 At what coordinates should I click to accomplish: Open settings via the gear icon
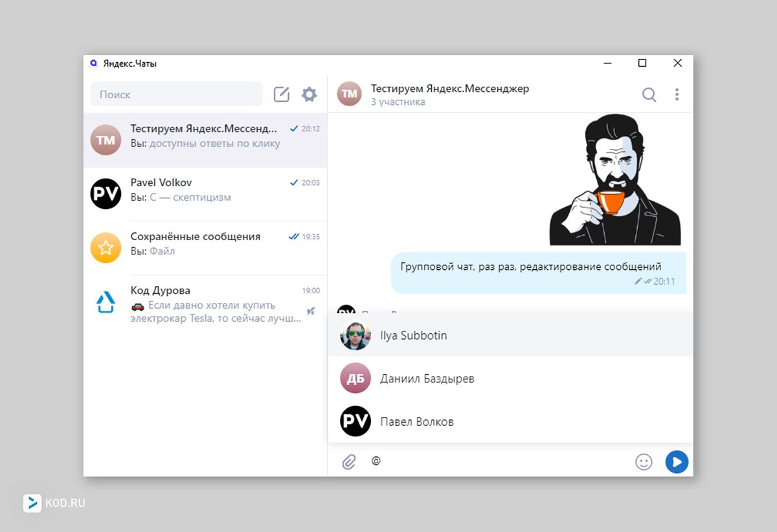pos(310,94)
